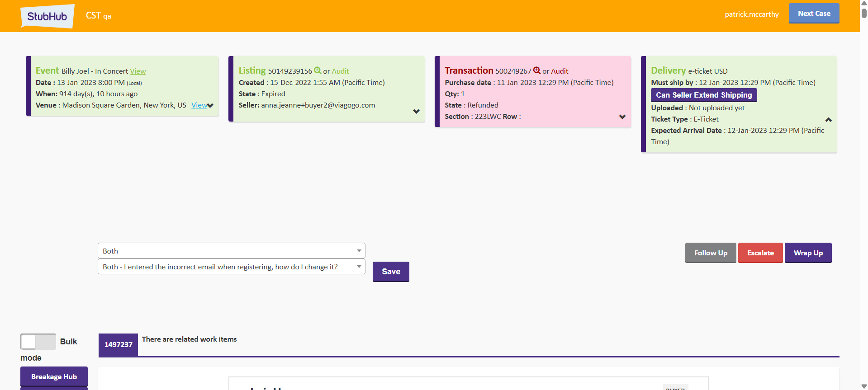Click Can Seller Extend Shipping button

point(703,95)
